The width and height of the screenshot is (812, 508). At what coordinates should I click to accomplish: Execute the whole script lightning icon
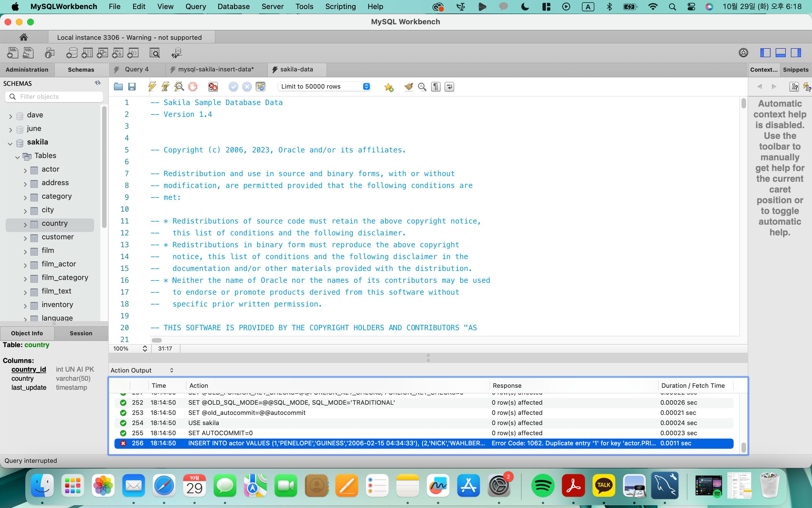pos(152,87)
